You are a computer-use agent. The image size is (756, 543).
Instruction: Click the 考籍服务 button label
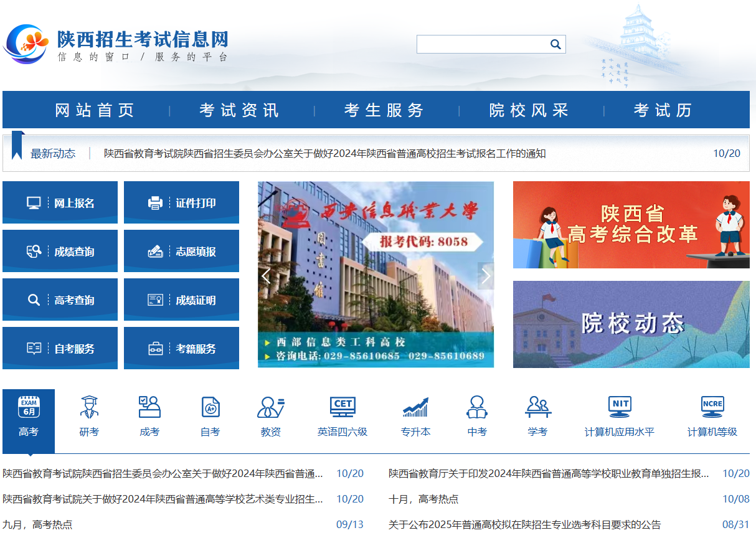pyautogui.click(x=196, y=349)
